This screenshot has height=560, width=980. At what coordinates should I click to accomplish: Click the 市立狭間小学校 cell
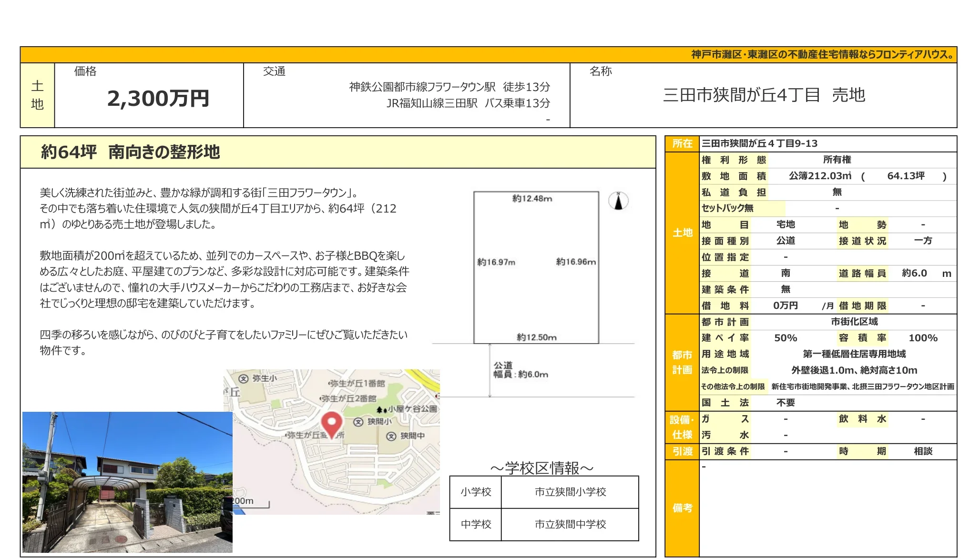pos(570,492)
